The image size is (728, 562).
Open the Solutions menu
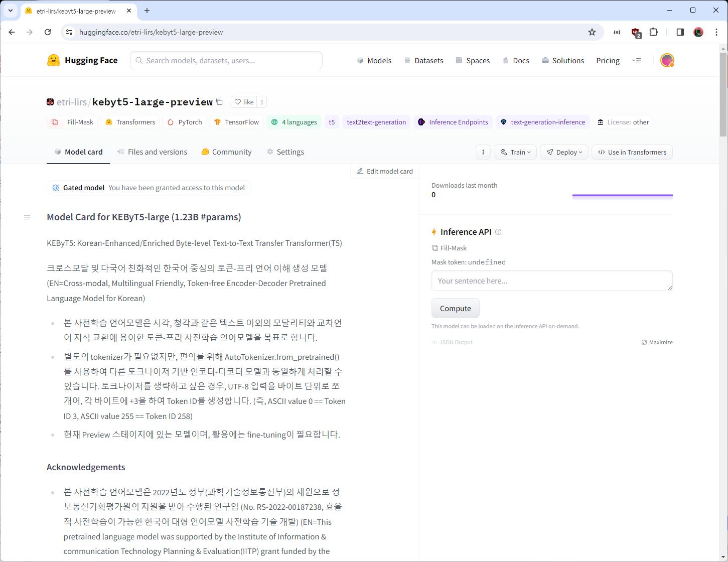click(x=563, y=60)
